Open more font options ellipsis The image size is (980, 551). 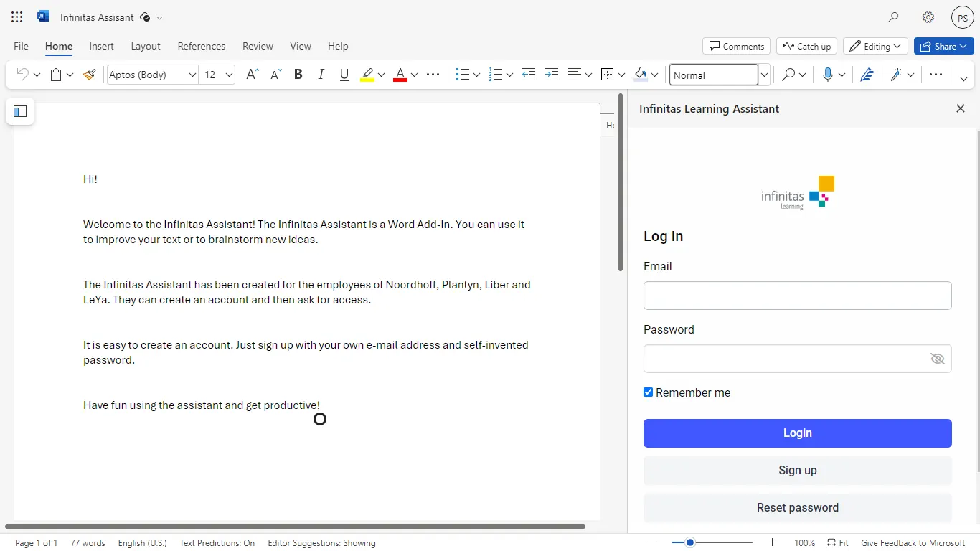[433, 74]
